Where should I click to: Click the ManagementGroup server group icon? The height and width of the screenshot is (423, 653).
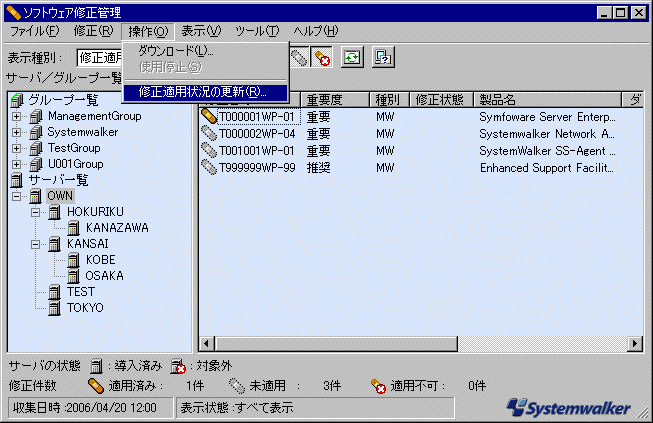pos(36,117)
